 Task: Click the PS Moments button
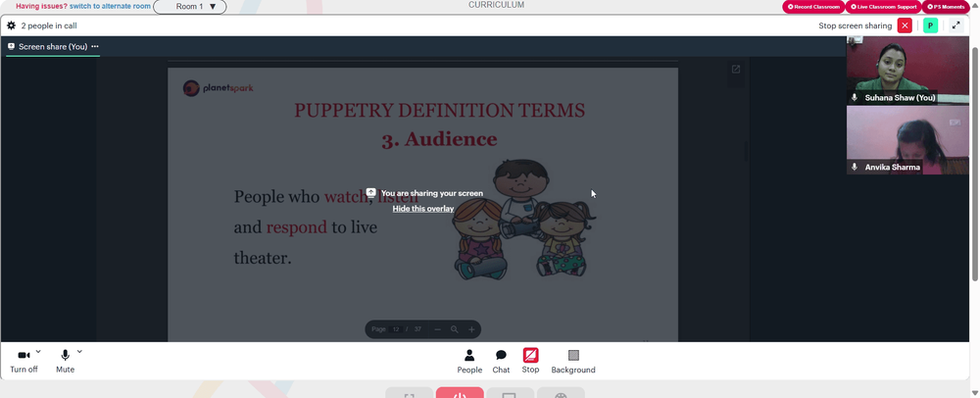click(947, 6)
